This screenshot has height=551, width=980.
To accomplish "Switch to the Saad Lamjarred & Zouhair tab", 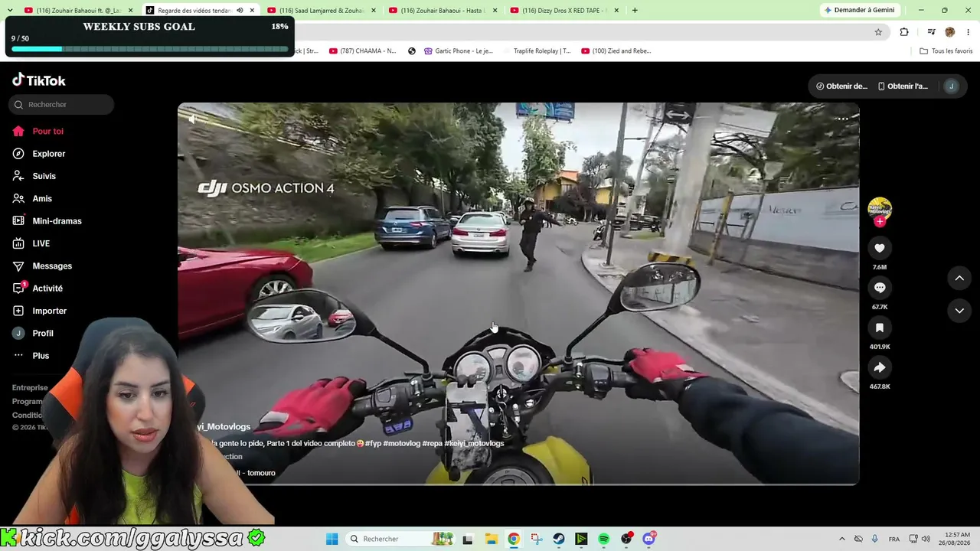I will 321,10.
